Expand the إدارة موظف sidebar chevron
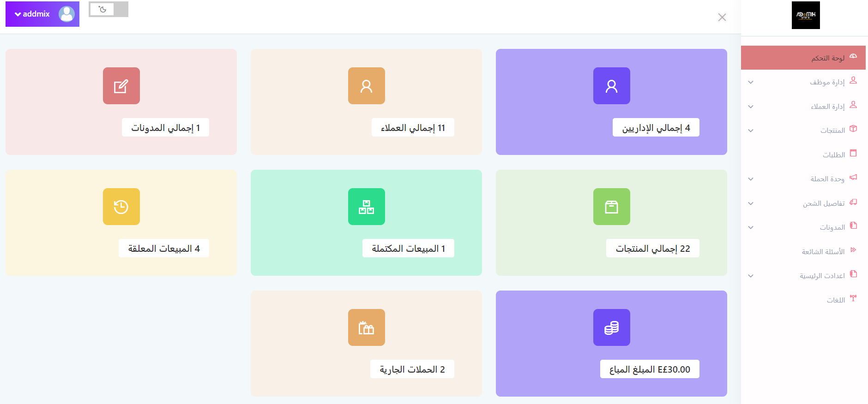868x404 pixels. pos(751,82)
